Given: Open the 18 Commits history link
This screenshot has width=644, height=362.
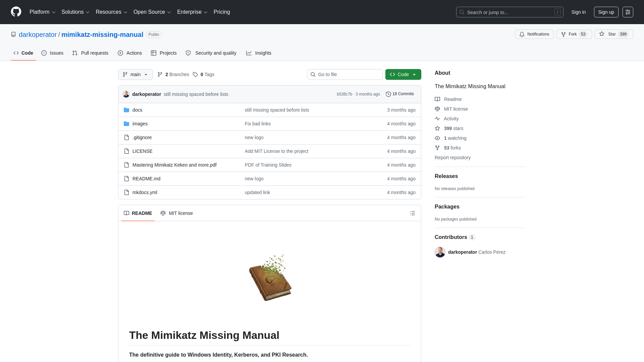Looking at the screenshot, I should point(400,94).
